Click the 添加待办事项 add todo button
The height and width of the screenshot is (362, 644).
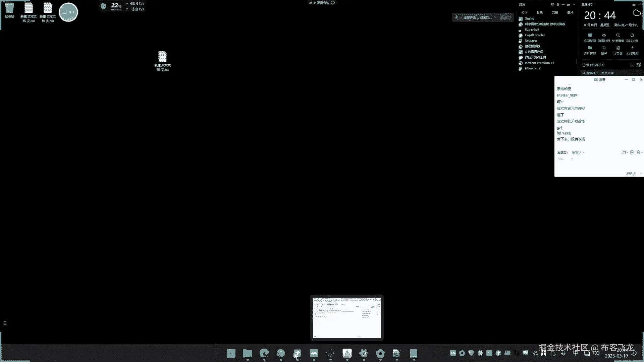(593, 65)
